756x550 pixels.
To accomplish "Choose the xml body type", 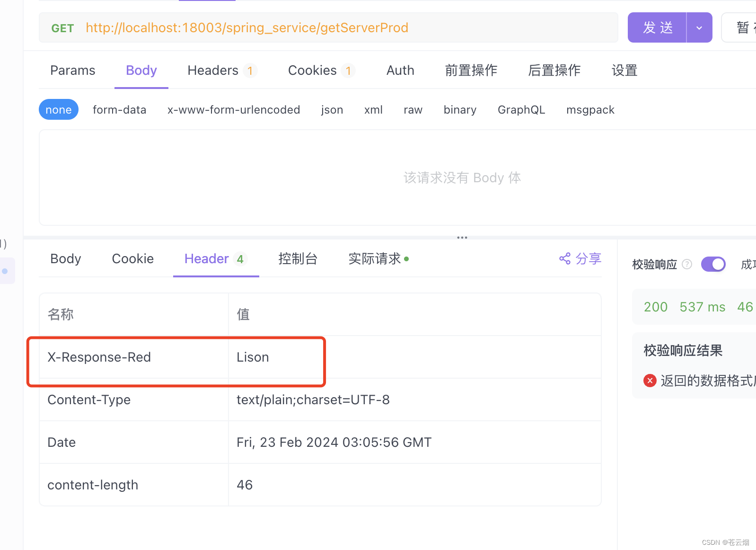I will (x=373, y=109).
